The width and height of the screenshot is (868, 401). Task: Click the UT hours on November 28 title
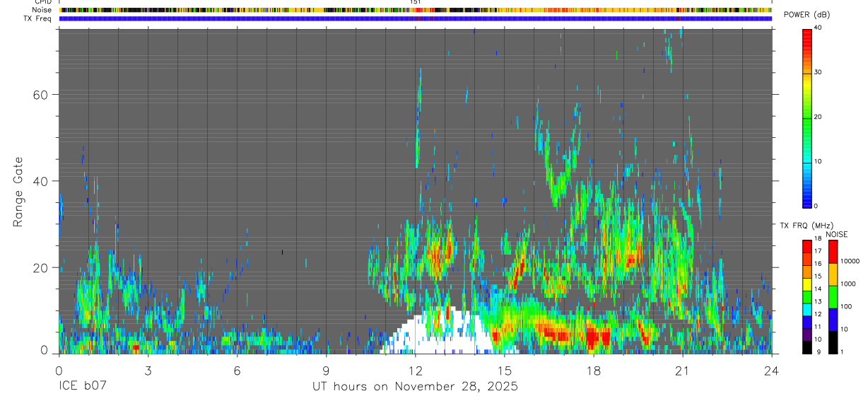coord(416,387)
